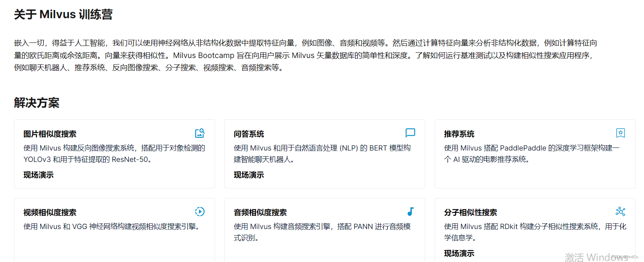Open 现场演示 link under 问答系统

pos(249,175)
